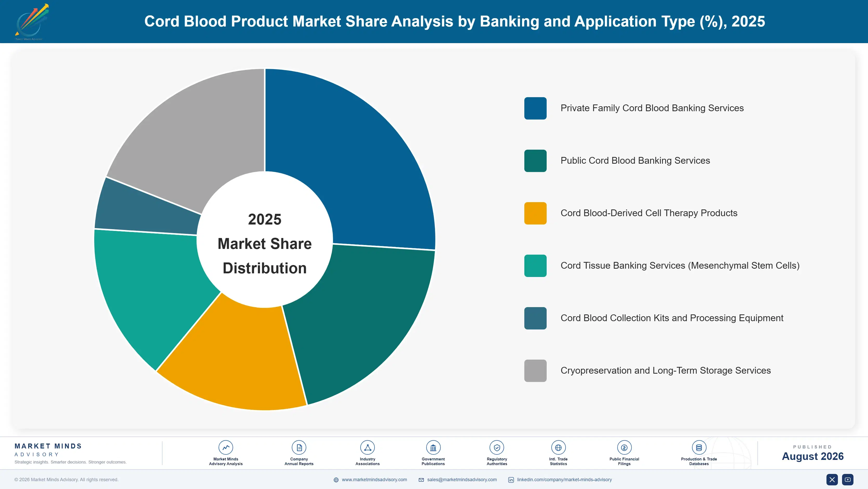This screenshot has width=868, height=489.
Task: Click the Market Minds Advisory logo in header
Action: tap(32, 22)
